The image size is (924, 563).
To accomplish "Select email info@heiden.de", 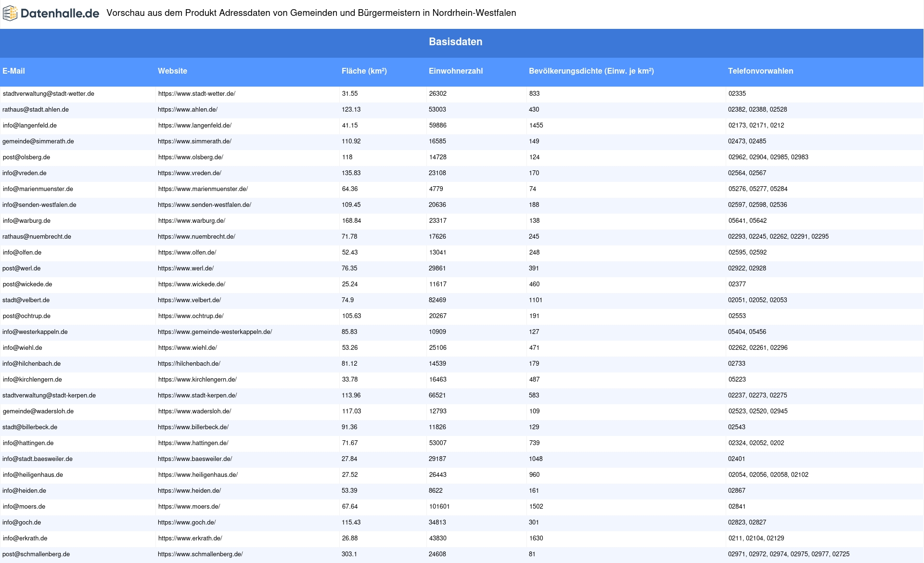I will [x=24, y=491].
